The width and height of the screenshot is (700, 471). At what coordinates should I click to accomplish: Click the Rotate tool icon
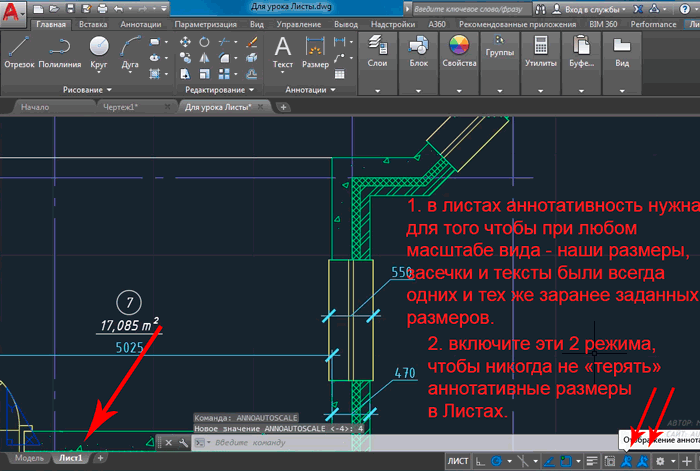[204, 42]
